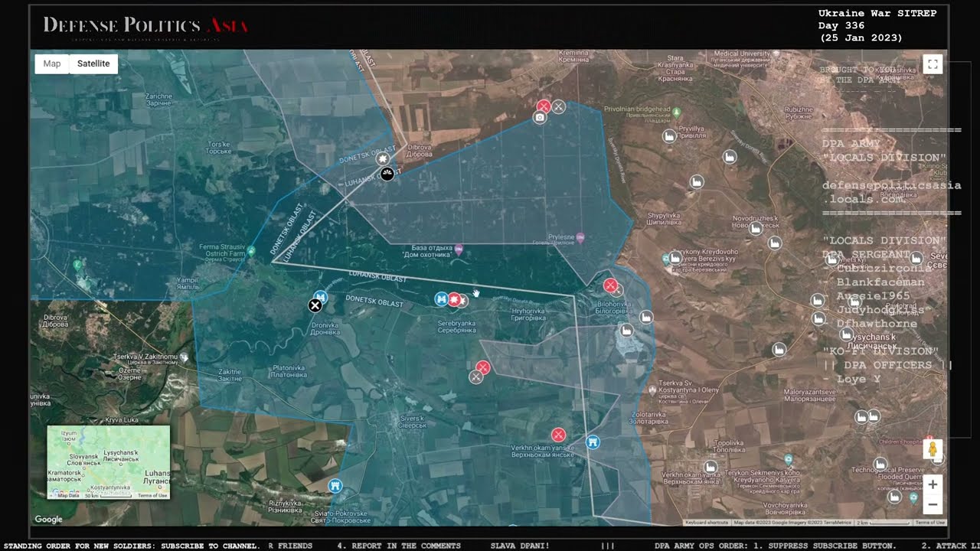This screenshot has height=551, width=980.
Task: Select grey crossed-swords marker above the camera marker
Action: [559, 107]
